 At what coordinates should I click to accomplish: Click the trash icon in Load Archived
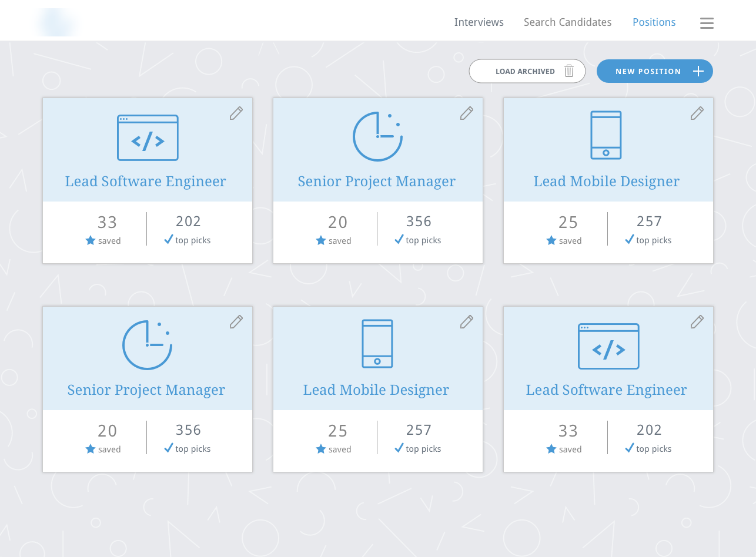[569, 71]
